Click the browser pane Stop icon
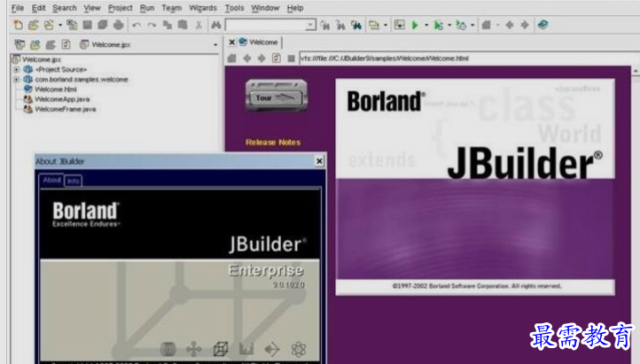Viewport: 640px width, 364px height. [x=291, y=58]
